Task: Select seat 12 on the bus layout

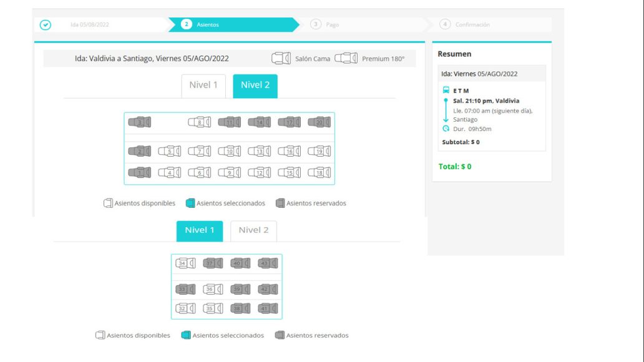Action: pos(259,172)
